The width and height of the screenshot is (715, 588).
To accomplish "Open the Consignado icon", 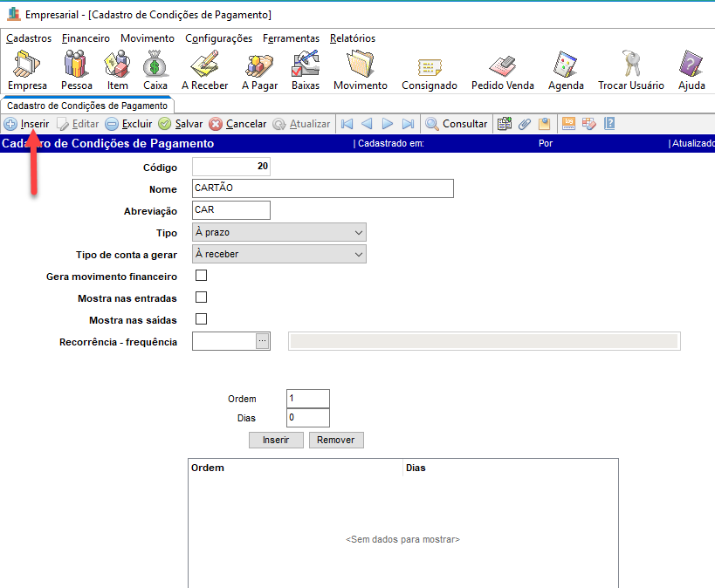I will [429, 70].
